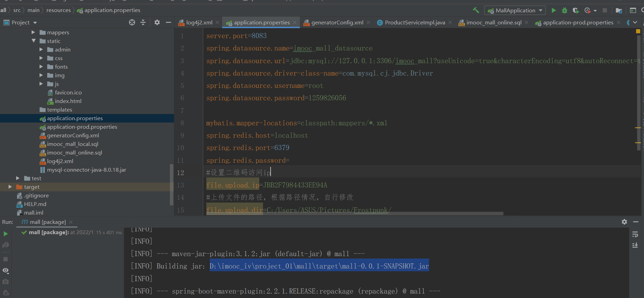Expand the css folder

[x=41, y=58]
